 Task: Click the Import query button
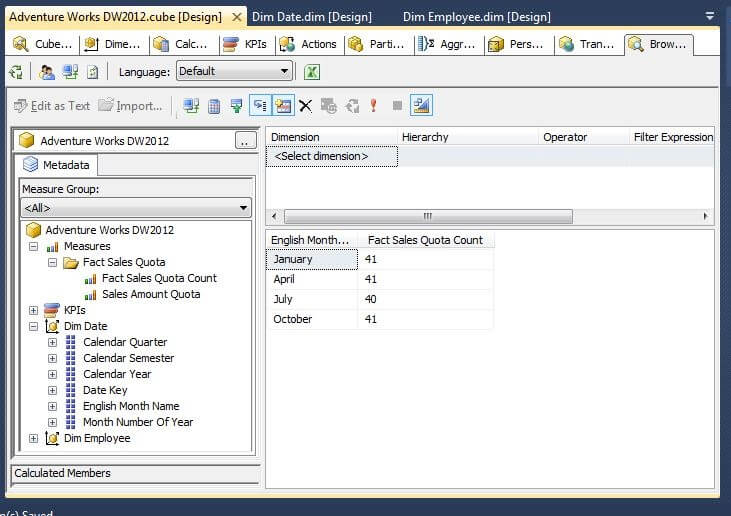131,105
